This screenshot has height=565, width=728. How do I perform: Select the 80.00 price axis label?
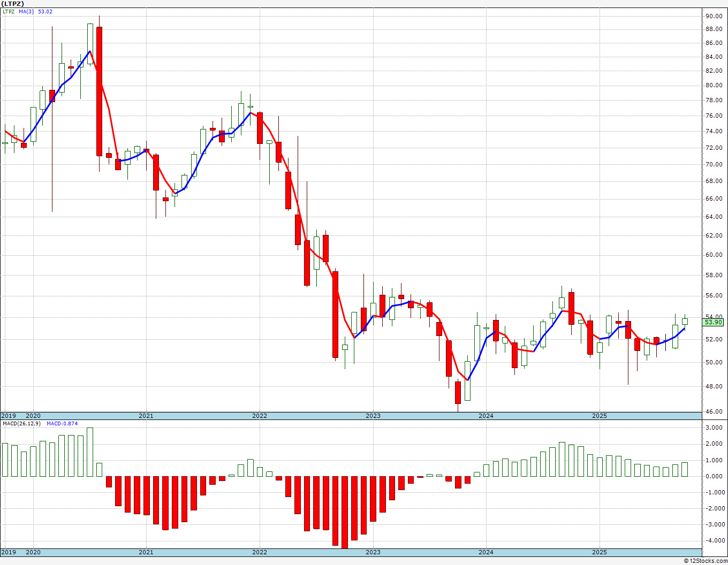714,85
